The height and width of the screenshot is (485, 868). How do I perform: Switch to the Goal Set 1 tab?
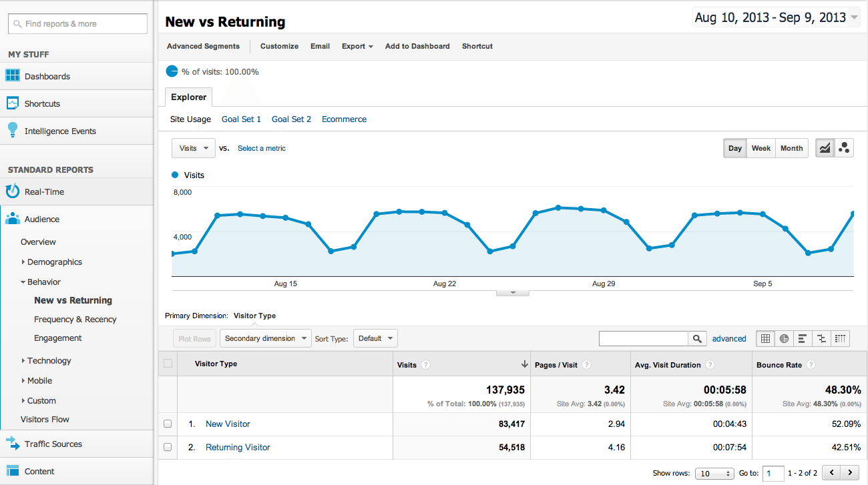(x=241, y=119)
